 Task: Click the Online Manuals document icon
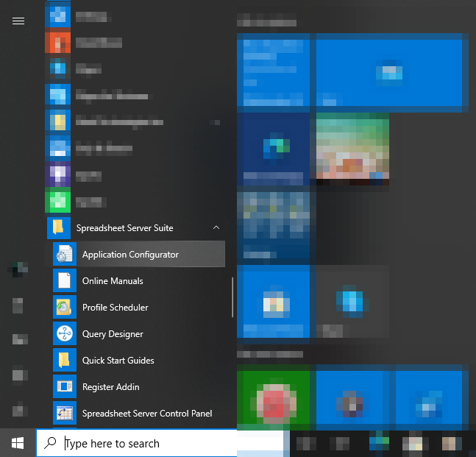tap(64, 281)
